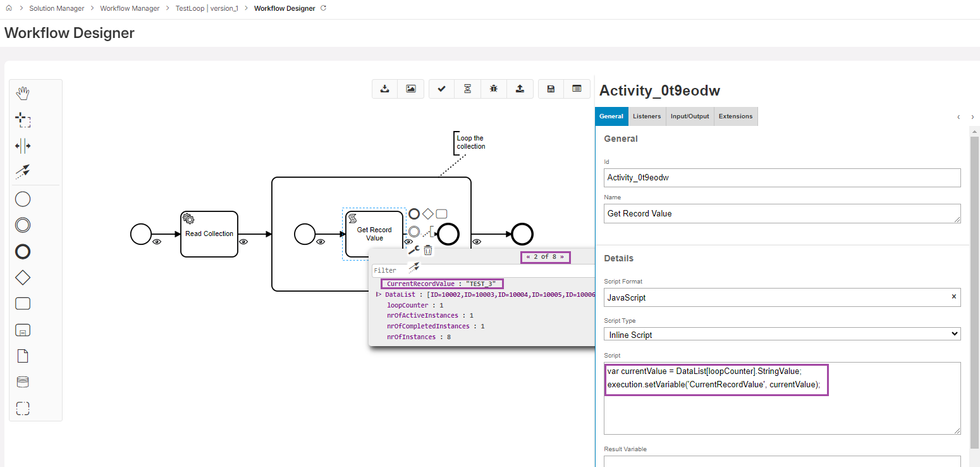Click the hourglass toolbar button
The height and width of the screenshot is (467, 980).
pos(468,89)
